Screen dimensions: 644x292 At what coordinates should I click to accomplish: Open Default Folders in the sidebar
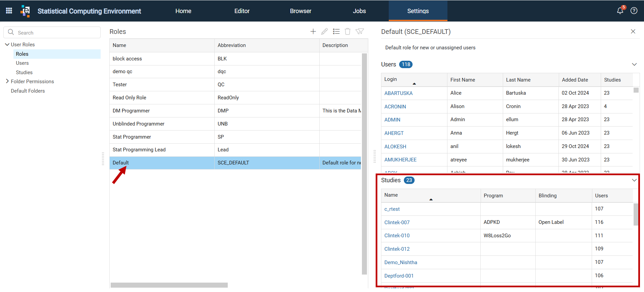(x=28, y=91)
